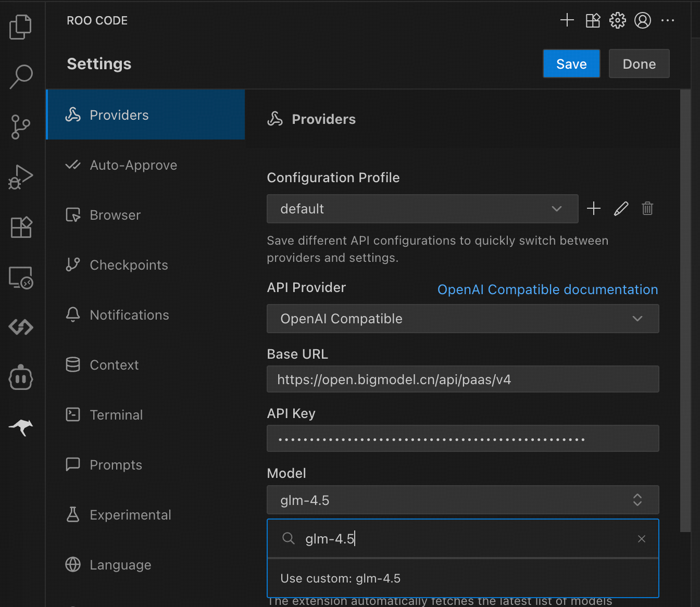Open the Prompts settings tab

tap(145, 465)
